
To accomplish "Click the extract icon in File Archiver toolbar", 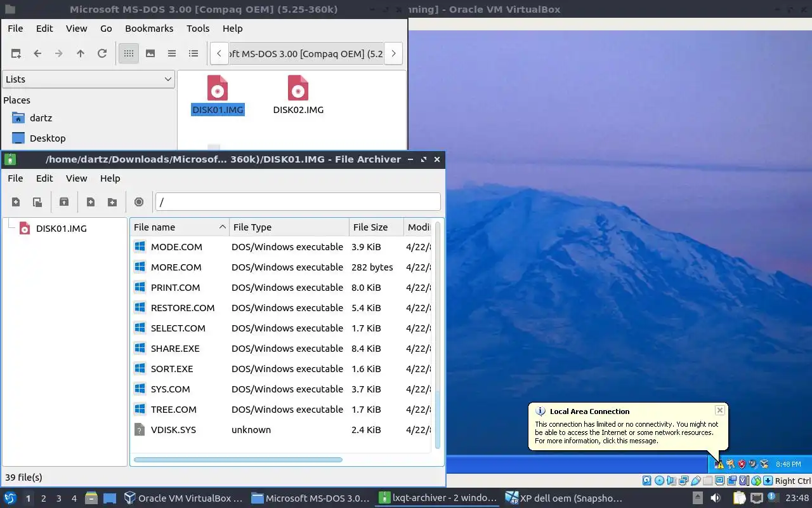I will pos(64,202).
